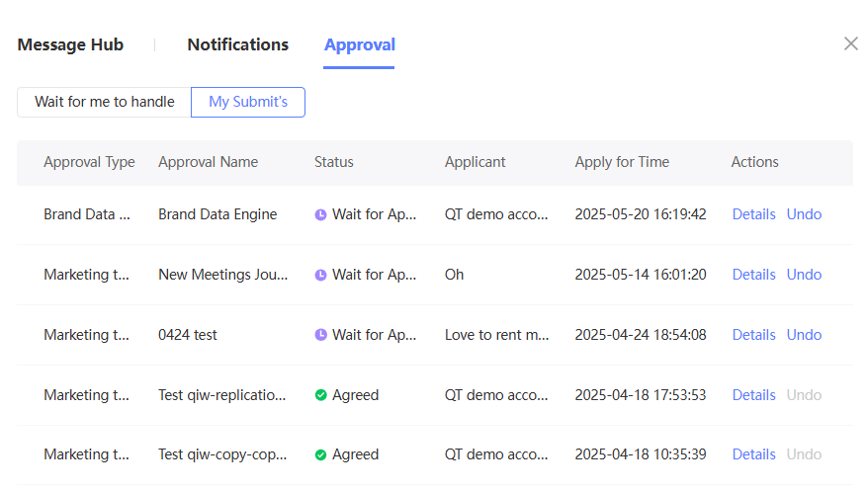Click the pending status icon for 0424 test
The height and width of the screenshot is (492, 868).
[320, 335]
